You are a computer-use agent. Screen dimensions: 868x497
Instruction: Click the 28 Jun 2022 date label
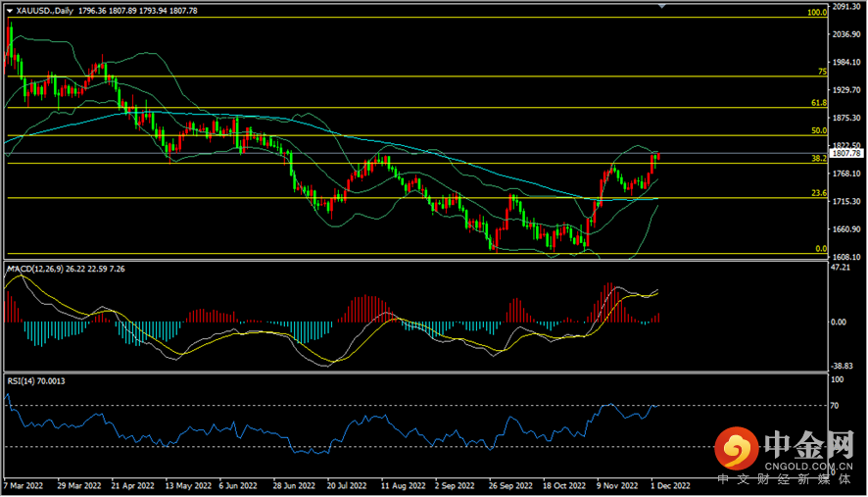pos(293,484)
